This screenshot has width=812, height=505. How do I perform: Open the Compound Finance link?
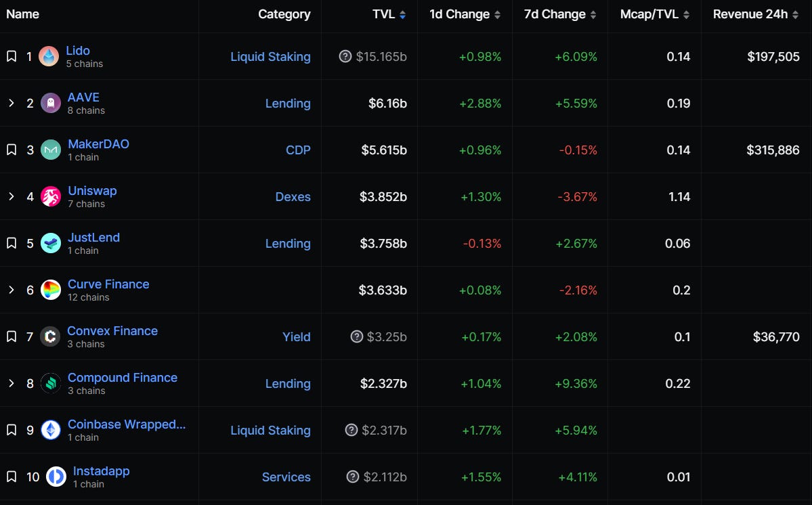[123, 378]
